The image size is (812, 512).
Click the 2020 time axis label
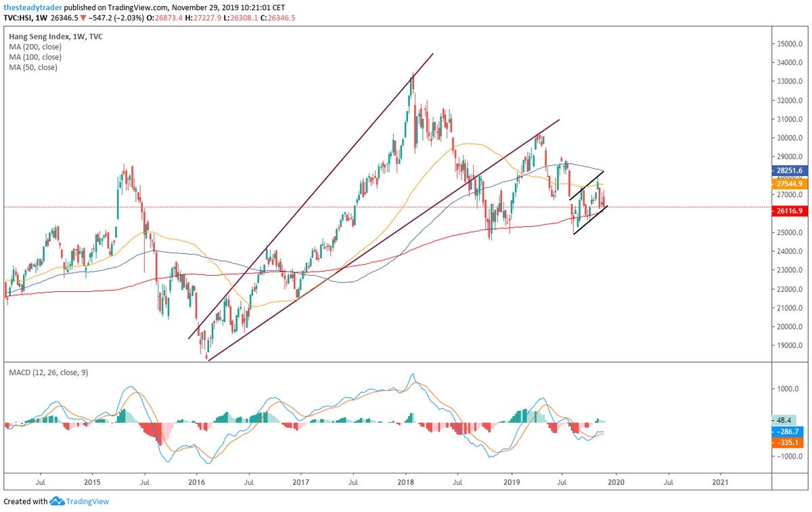click(x=616, y=483)
